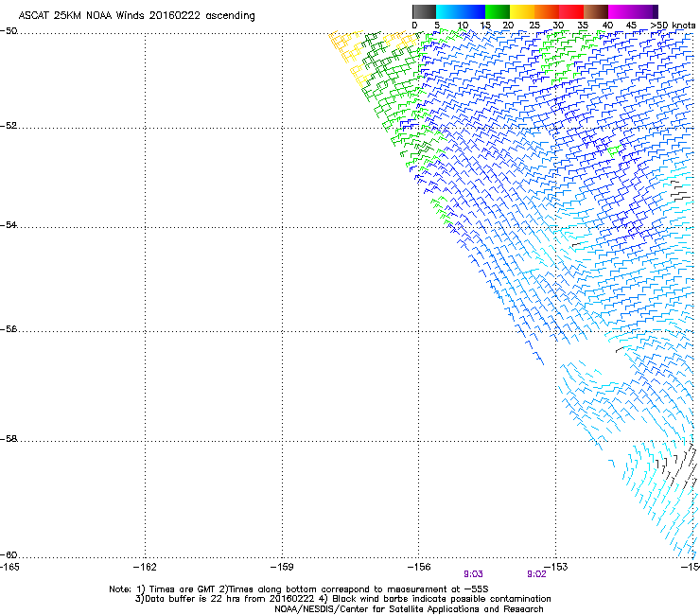Click the '-165' longitude axis label
700x615 pixels.
9,567
